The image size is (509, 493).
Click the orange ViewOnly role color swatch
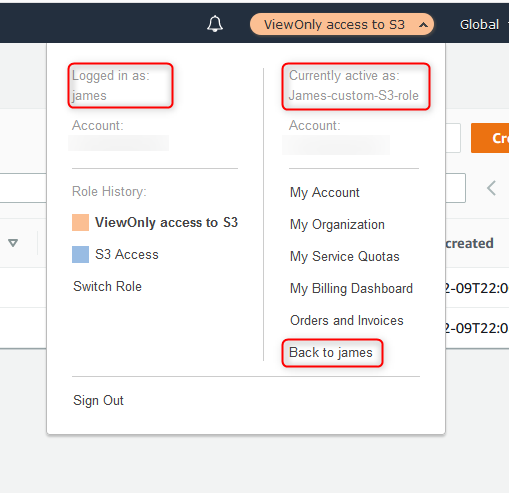click(80, 222)
